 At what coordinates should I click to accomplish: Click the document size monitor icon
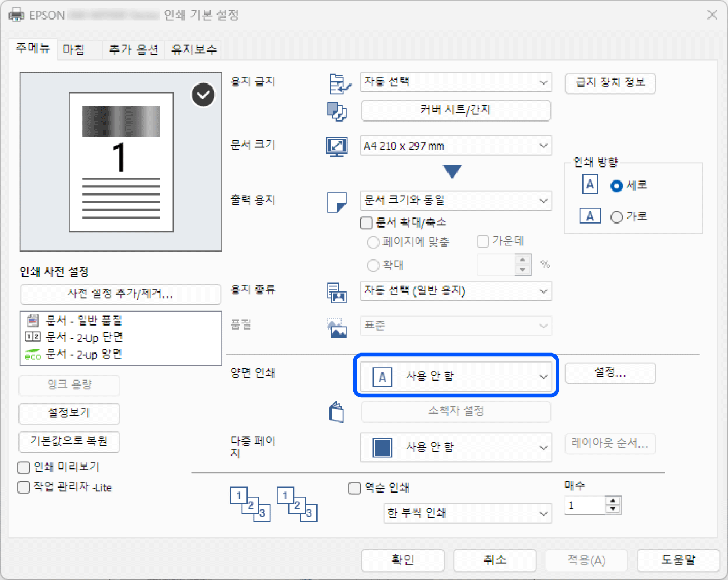337,146
